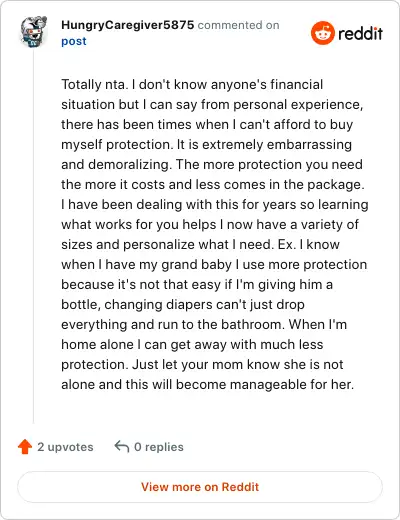The width and height of the screenshot is (400, 520).
Task: Click the line "sizes and personalize what I need"
Action: [x=200, y=245]
